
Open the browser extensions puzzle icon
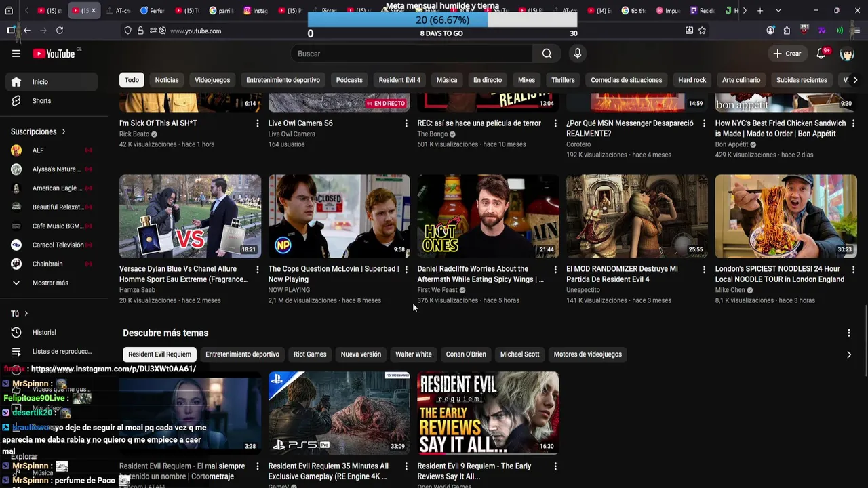[787, 30]
